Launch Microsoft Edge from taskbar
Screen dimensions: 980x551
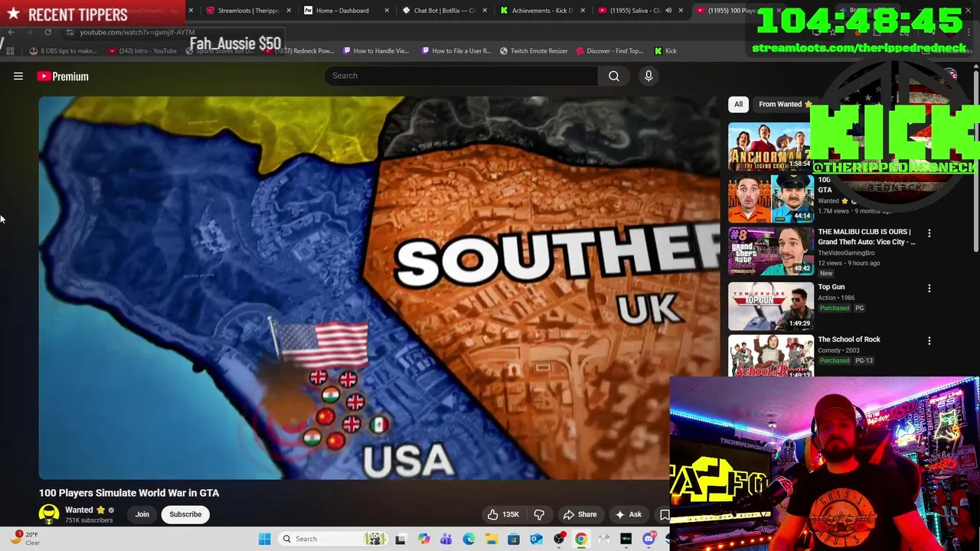[x=469, y=539]
